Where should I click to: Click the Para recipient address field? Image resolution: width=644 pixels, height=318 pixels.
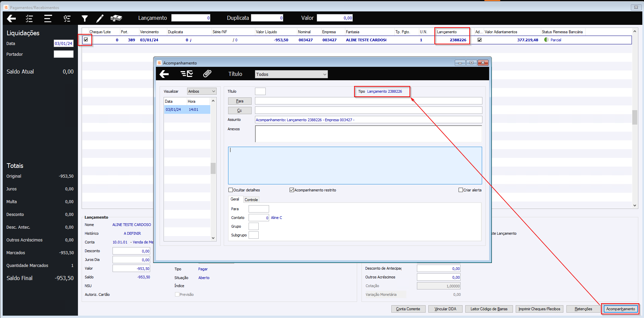click(x=369, y=101)
